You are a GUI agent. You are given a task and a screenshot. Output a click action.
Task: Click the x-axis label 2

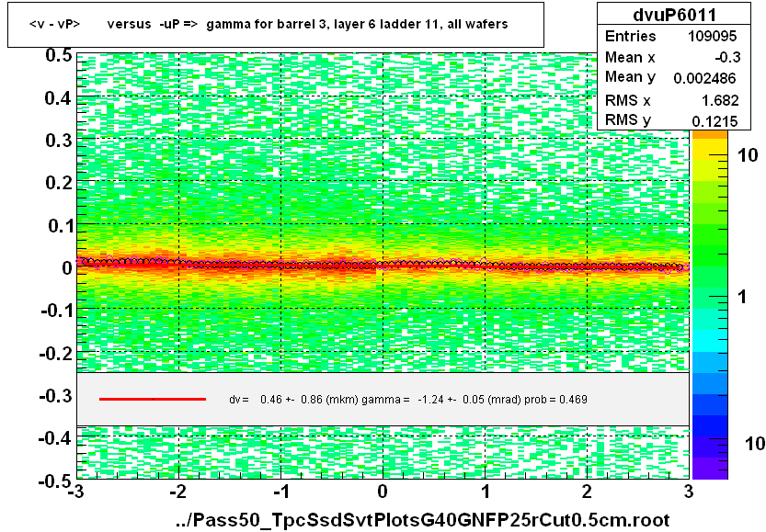587,492
